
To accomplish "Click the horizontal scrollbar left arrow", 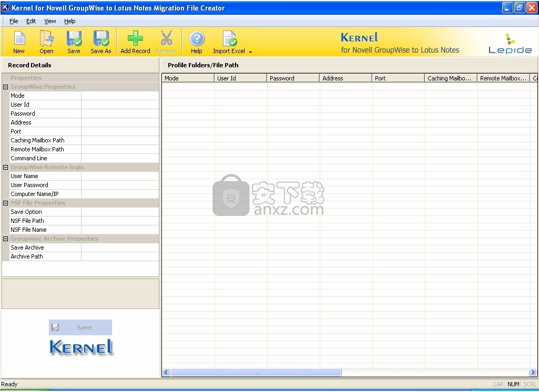I will tap(166, 373).
